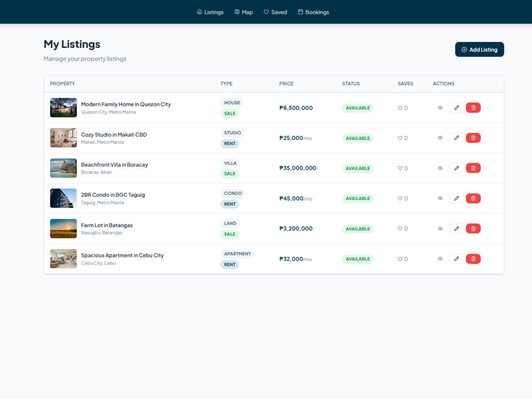View the Cozy Studio in Makati CBD listing
The height and width of the screenshot is (399, 532).
pyautogui.click(x=440, y=138)
